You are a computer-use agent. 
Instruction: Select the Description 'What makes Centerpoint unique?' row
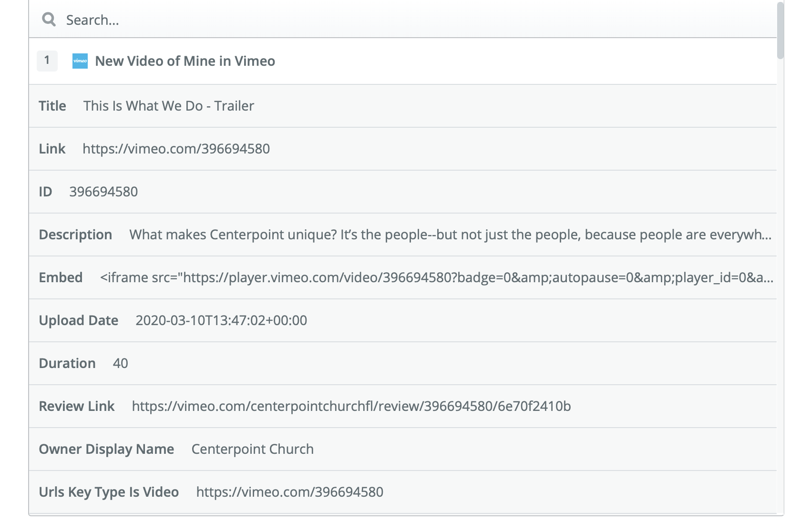403,235
